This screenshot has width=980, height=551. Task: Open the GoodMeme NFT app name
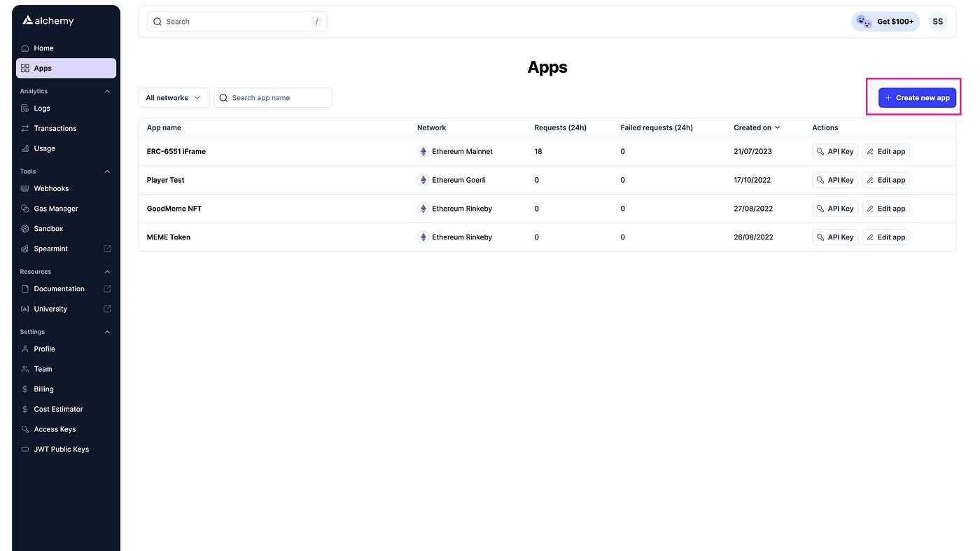[x=174, y=209]
